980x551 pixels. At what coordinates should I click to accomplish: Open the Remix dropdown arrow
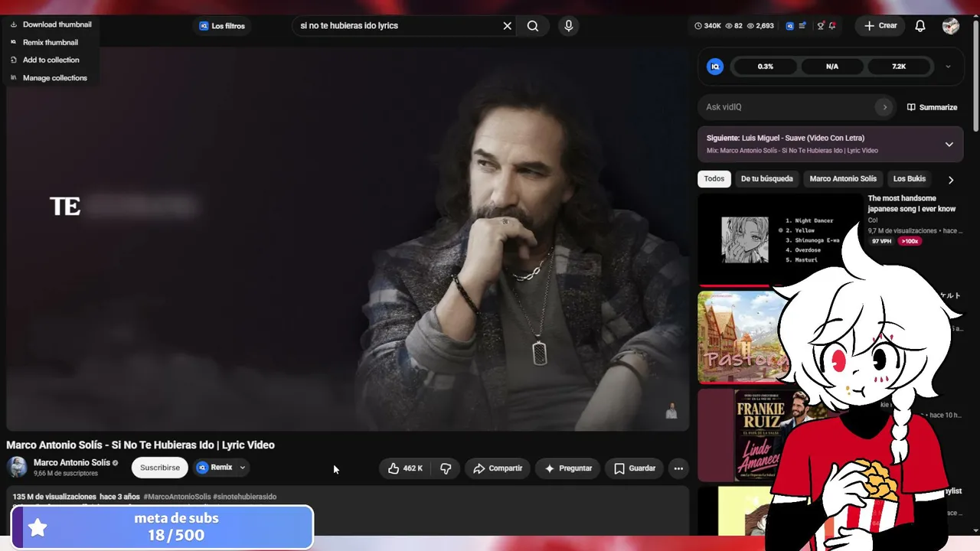pyautogui.click(x=243, y=468)
